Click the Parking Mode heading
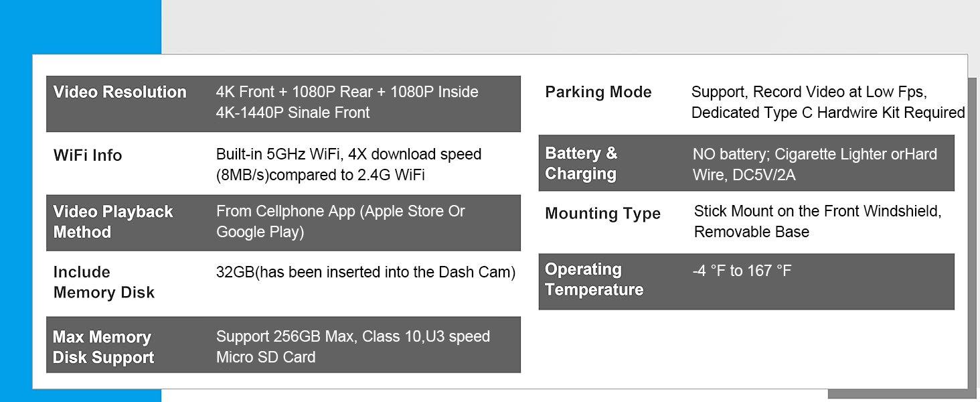980x402 pixels. [598, 92]
